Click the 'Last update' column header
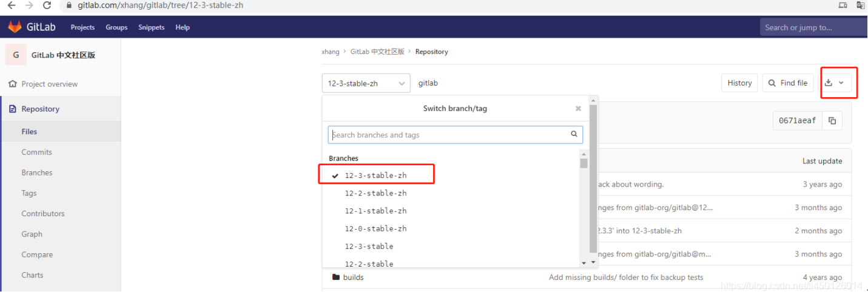This screenshot has height=297, width=868. [x=822, y=162]
